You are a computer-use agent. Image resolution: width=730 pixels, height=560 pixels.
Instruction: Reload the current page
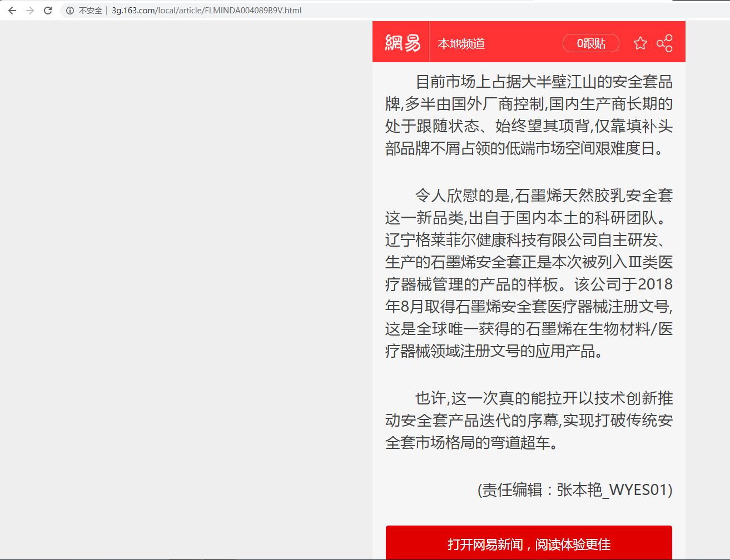[x=48, y=11]
